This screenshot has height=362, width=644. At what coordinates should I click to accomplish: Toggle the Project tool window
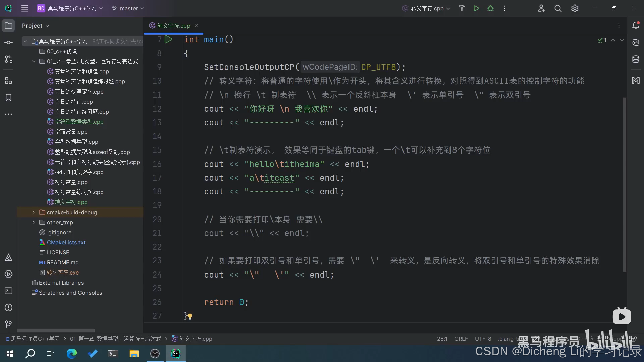coord(9,26)
